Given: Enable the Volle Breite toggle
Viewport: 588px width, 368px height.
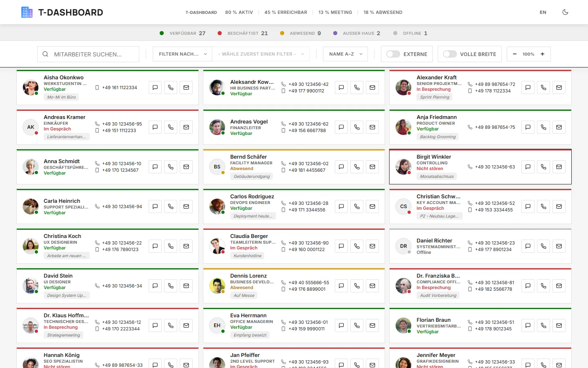Looking at the screenshot, I should tap(450, 54).
